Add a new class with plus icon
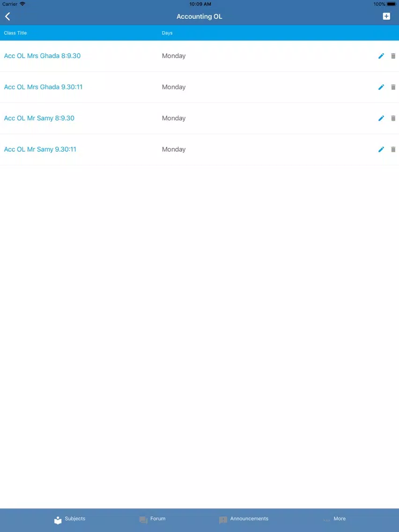This screenshot has height=532, width=399. click(x=386, y=16)
